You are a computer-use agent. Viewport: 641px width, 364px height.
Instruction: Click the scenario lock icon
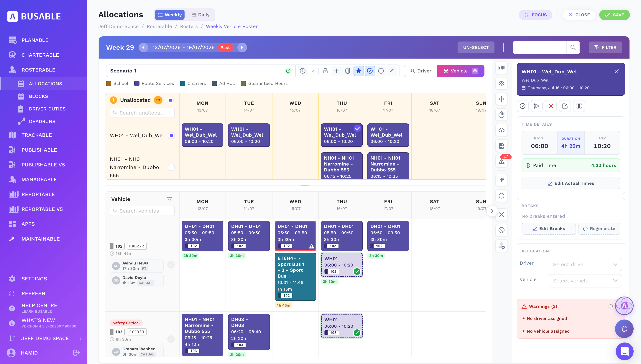pyautogui.click(x=325, y=71)
